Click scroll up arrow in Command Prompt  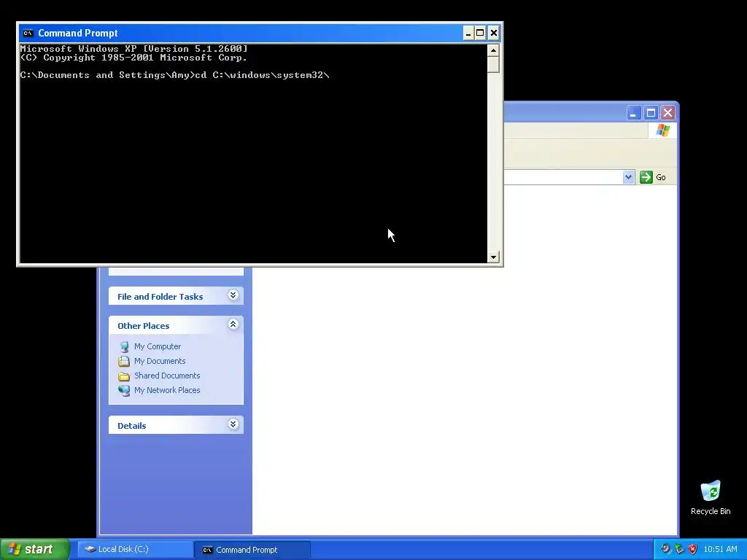tap(493, 50)
